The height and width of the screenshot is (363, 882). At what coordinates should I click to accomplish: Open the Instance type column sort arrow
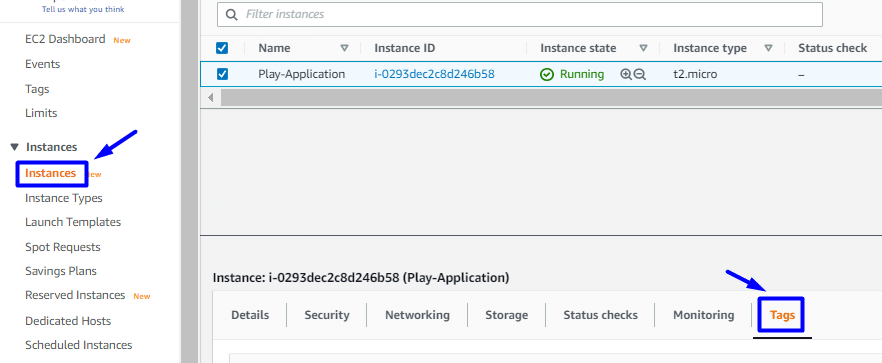[768, 48]
